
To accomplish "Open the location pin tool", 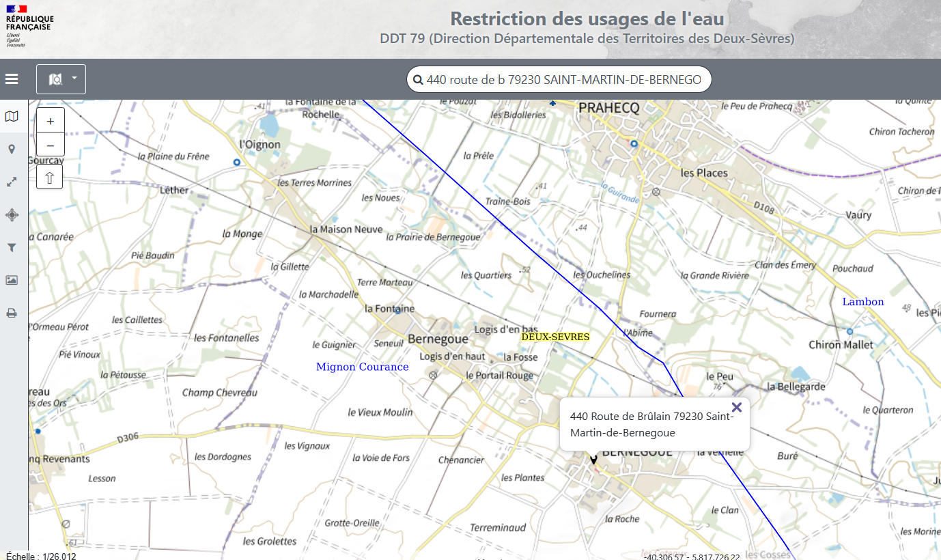I will pos(12,150).
